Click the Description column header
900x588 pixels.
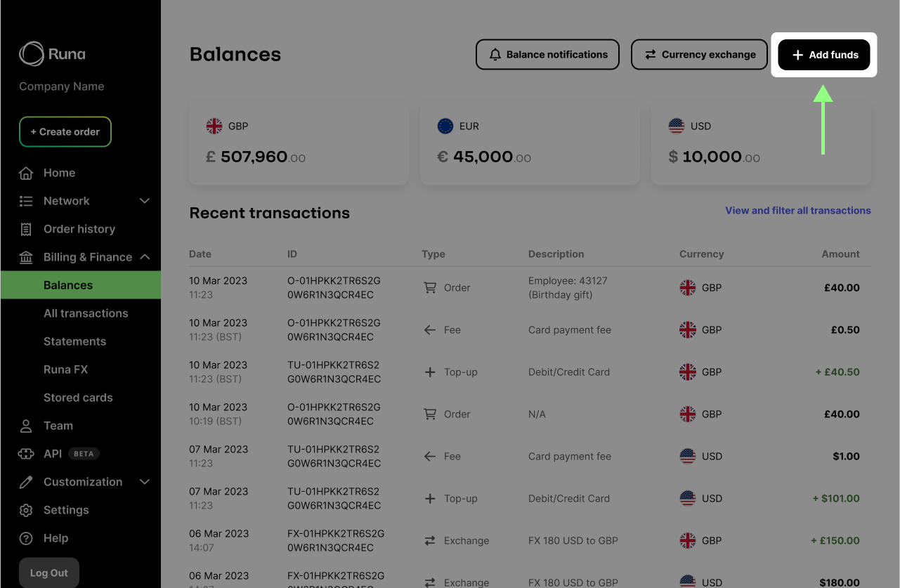coord(556,254)
